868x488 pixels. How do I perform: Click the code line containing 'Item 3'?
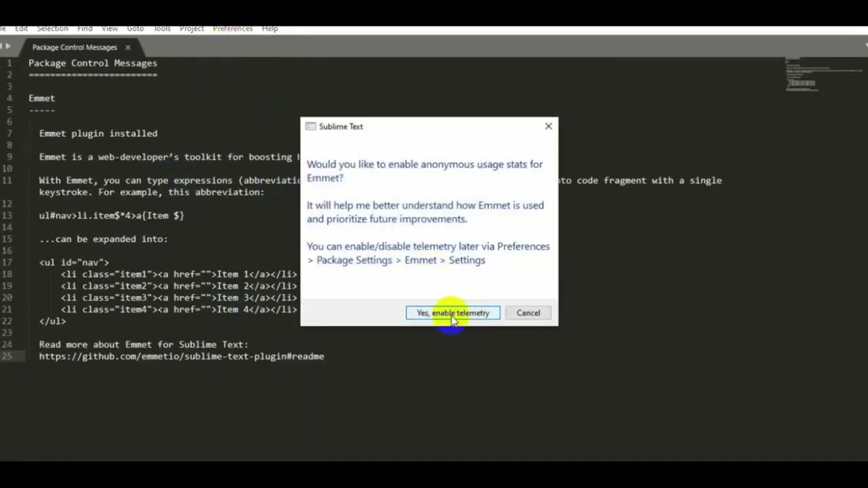coord(179,298)
